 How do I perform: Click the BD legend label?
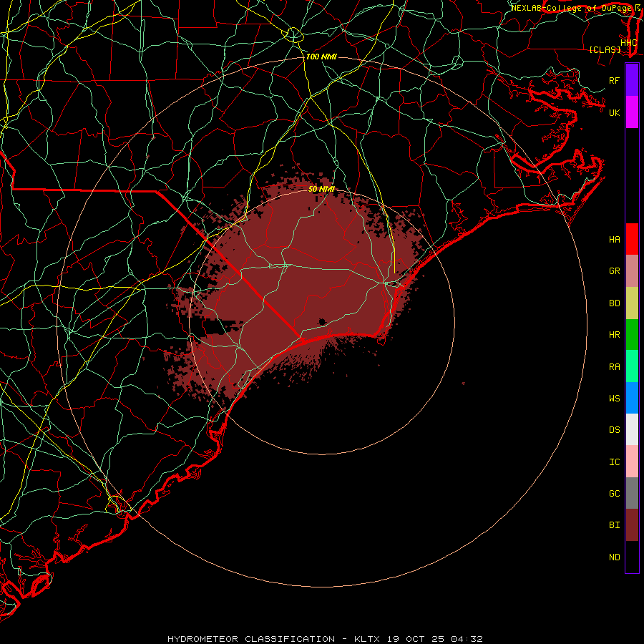(x=614, y=303)
